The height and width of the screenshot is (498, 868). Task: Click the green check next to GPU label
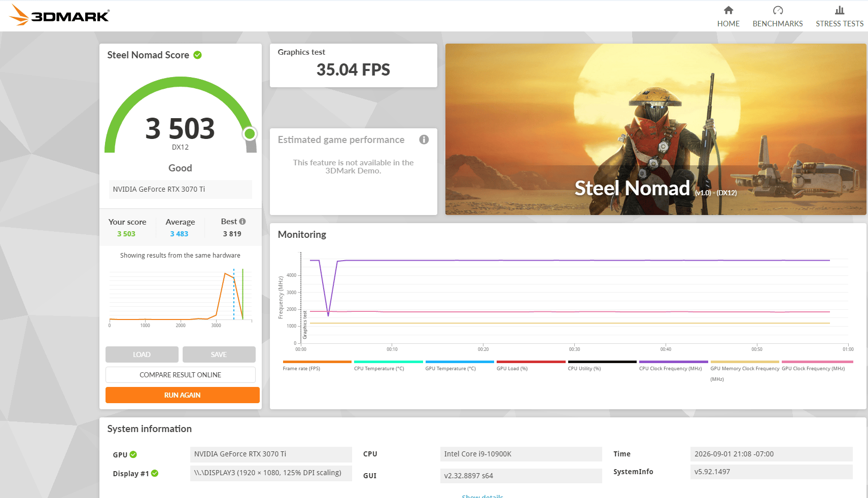pos(133,454)
